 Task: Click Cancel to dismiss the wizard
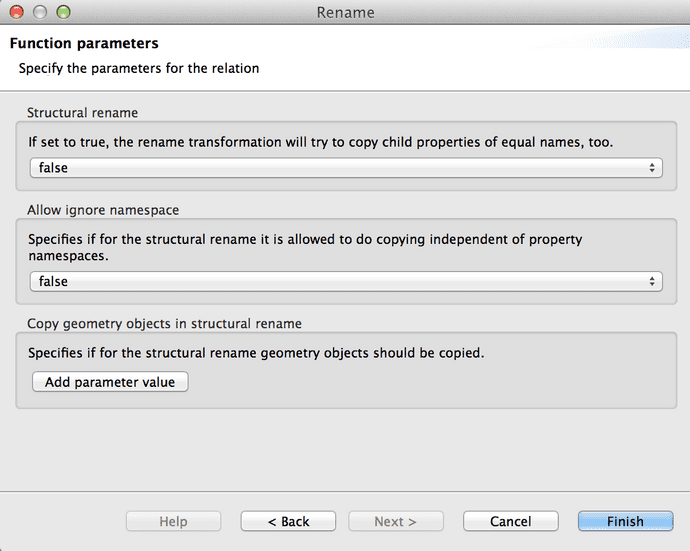[510, 521]
